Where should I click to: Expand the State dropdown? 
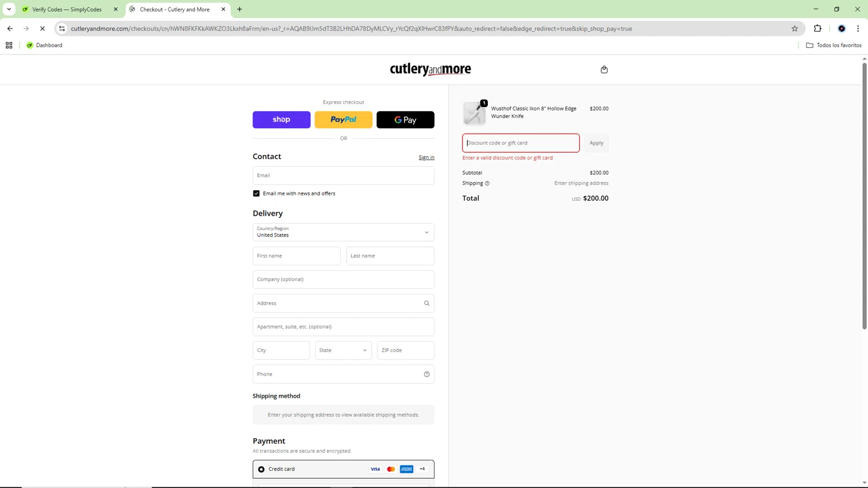click(343, 350)
